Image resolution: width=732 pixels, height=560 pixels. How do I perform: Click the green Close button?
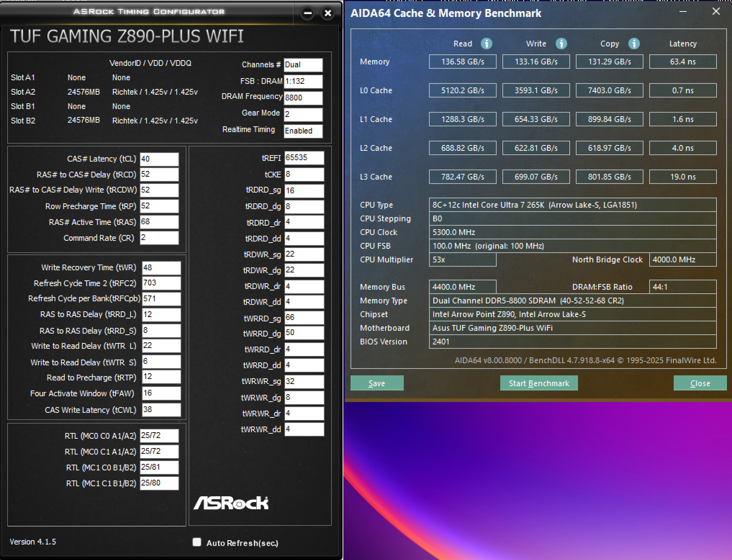point(700,383)
